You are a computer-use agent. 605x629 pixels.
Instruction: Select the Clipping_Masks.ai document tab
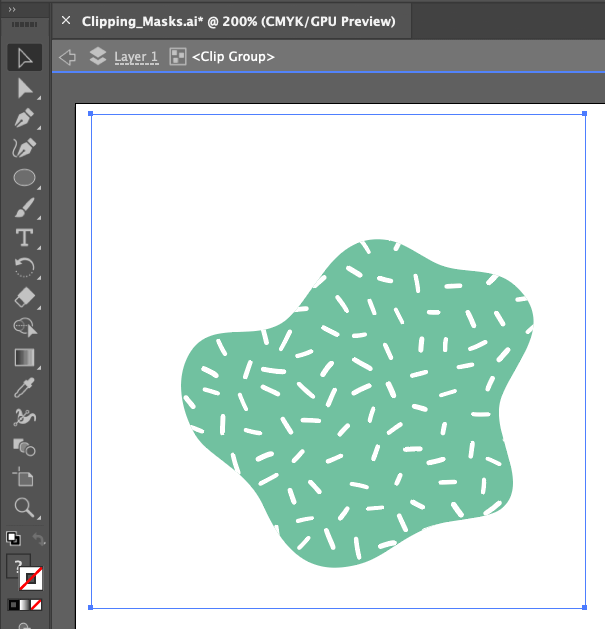click(x=238, y=21)
